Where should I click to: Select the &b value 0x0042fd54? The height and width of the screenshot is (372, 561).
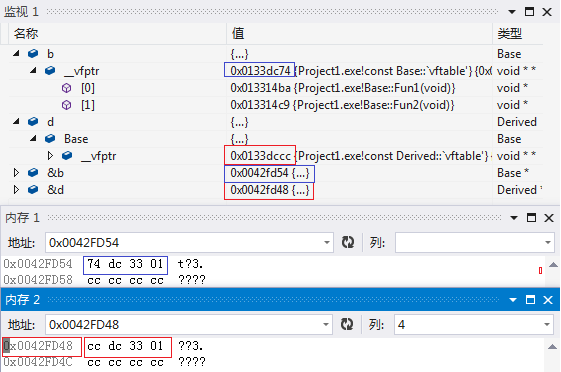pyautogui.click(x=270, y=173)
